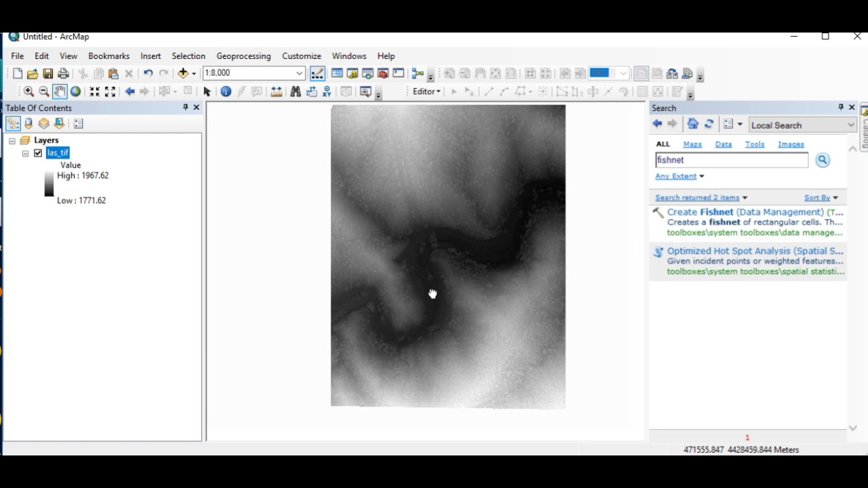This screenshot has width=868, height=488.
Task: Filter search results by Tools
Action: click(755, 144)
